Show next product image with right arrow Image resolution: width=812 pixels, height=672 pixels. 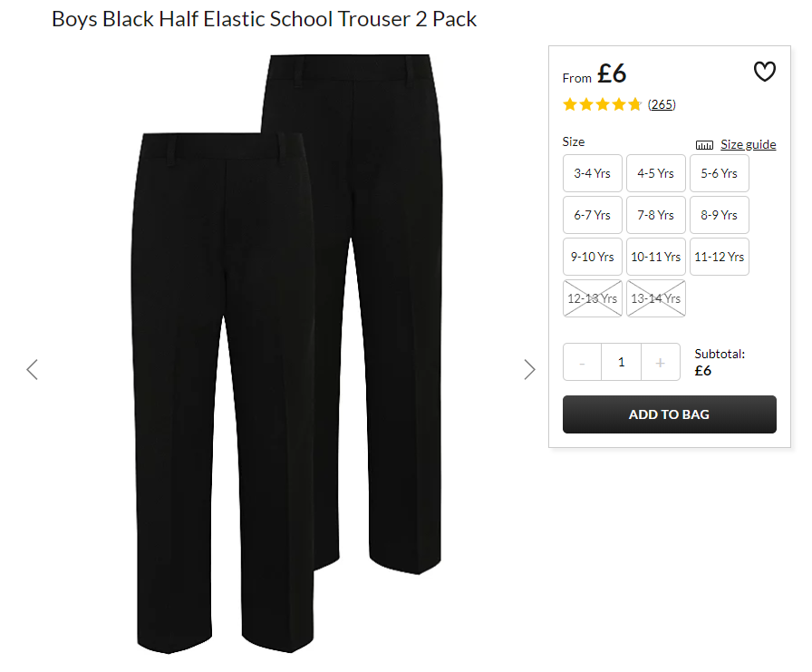tap(529, 369)
